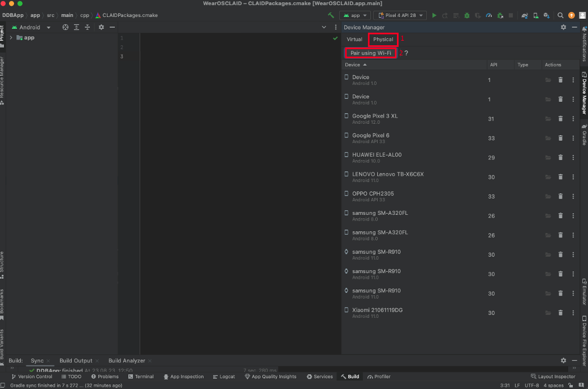
Task: Click CLAIDPackages.cmake in the breadcrumb
Action: click(127, 15)
